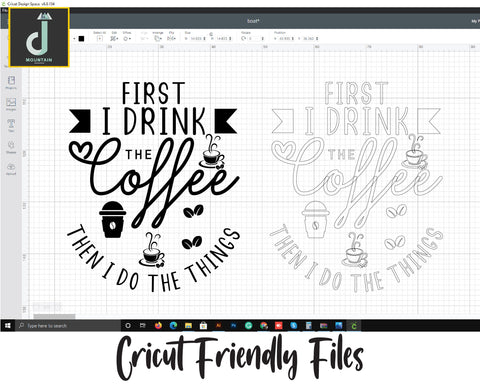Viewport: 480px width, 384px height.
Task: Launch Firefox from the taskbar
Action: point(158,325)
